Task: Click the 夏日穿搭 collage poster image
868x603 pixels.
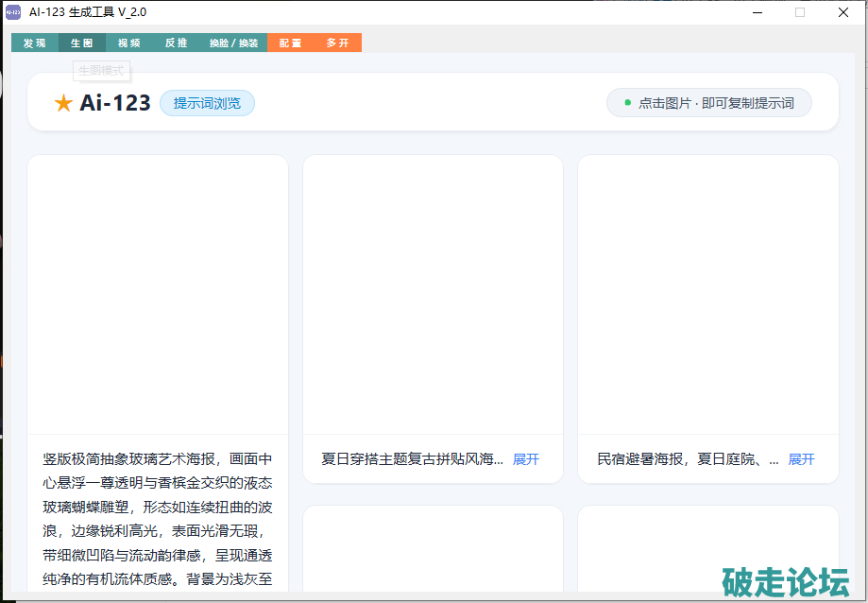Action: click(x=433, y=295)
